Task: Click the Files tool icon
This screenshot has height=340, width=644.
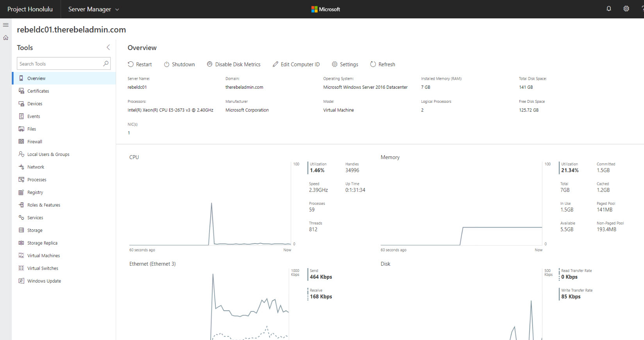Action: point(21,129)
